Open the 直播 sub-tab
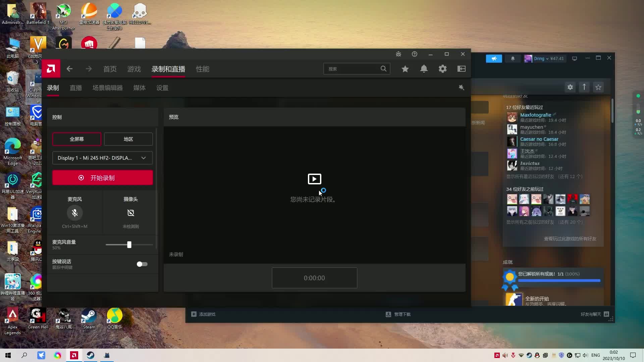 (x=75, y=88)
